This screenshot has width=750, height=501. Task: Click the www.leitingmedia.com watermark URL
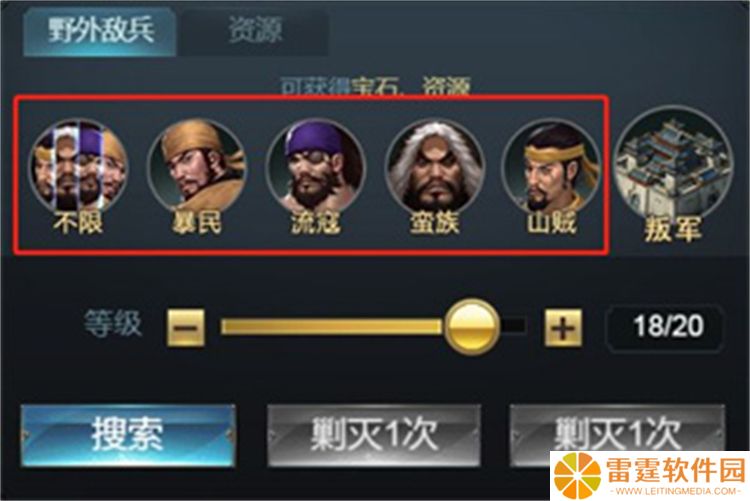[x=678, y=491]
